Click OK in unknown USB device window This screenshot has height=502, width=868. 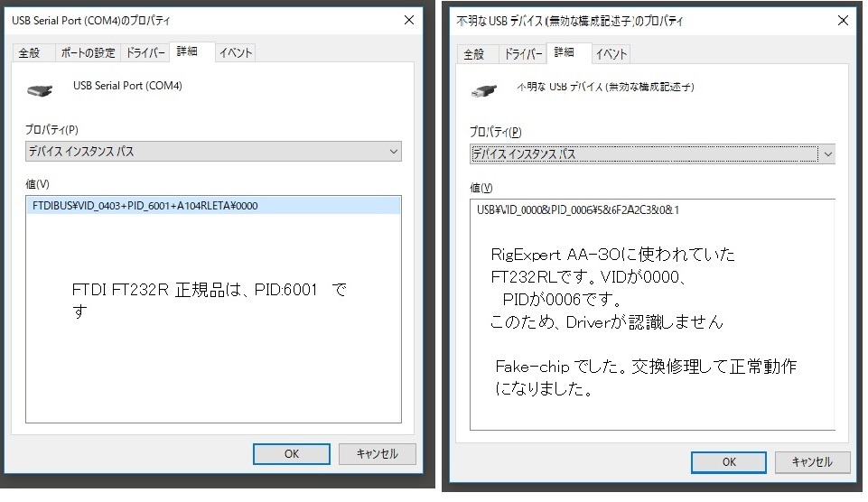pos(729,462)
